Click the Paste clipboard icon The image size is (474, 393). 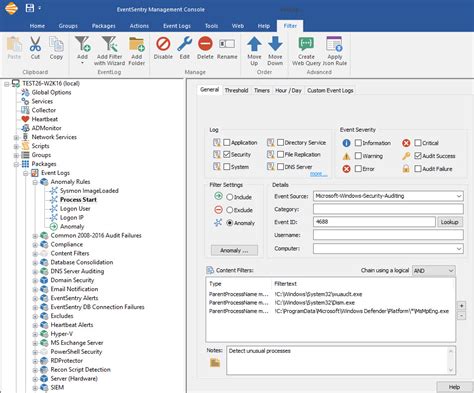coord(14,44)
